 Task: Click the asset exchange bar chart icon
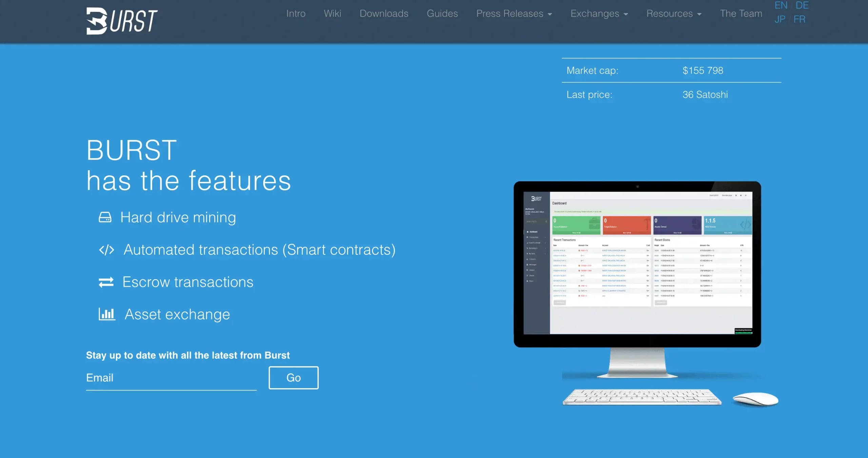coord(106,314)
